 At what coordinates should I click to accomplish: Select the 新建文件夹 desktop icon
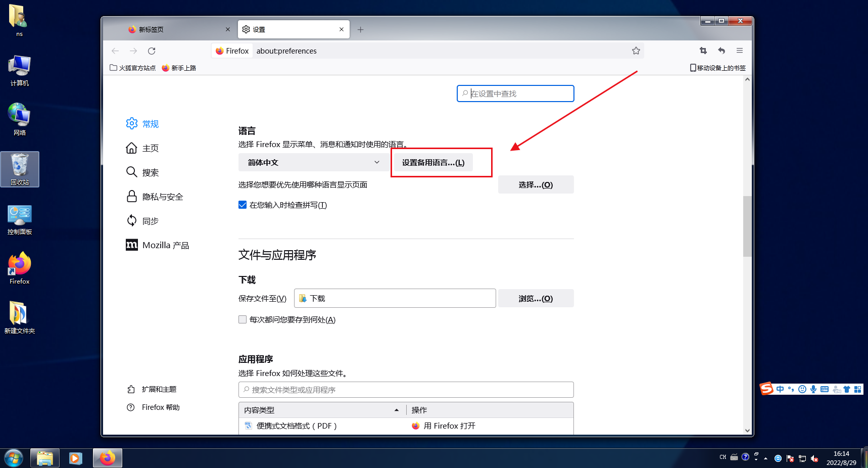20,317
